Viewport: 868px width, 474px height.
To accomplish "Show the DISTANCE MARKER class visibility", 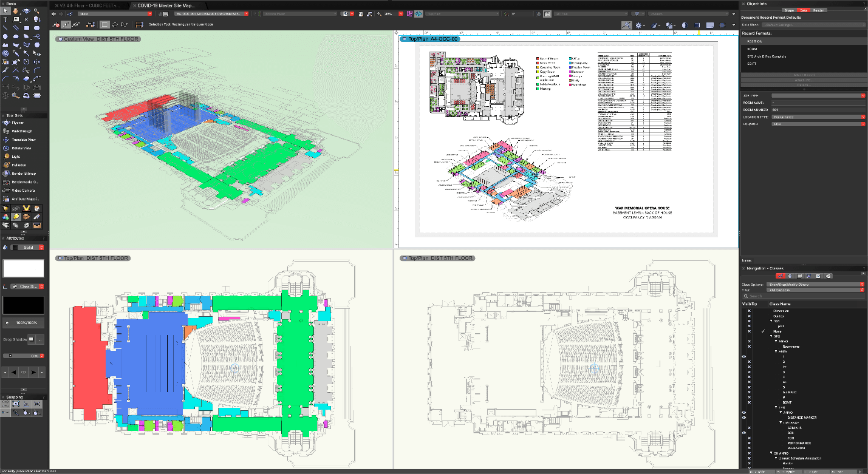I will click(x=744, y=418).
